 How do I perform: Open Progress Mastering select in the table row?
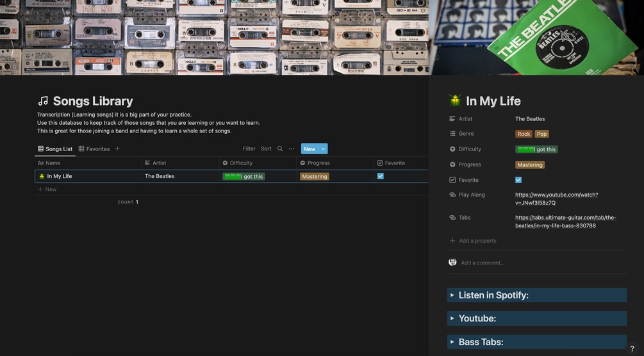pyautogui.click(x=315, y=177)
